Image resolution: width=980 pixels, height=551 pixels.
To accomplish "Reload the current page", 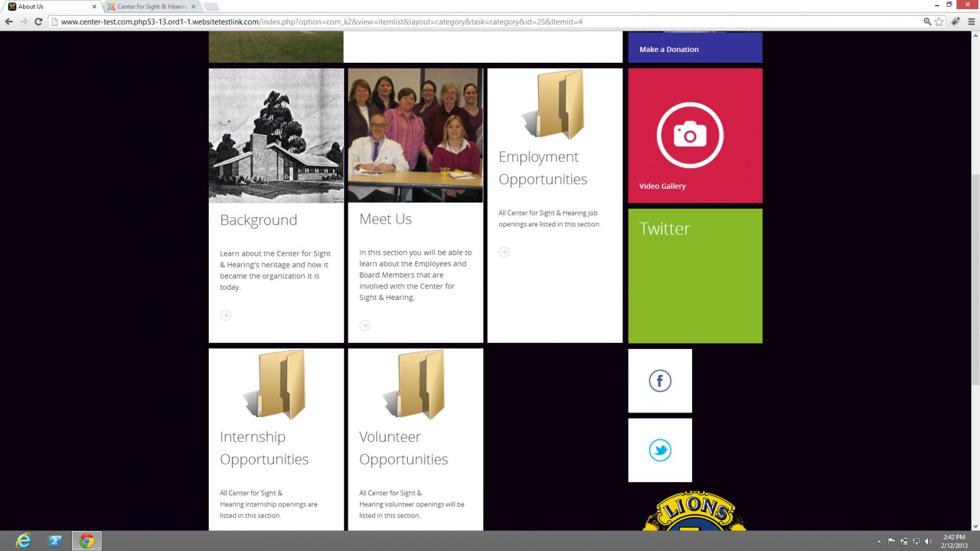I will (x=38, y=22).
